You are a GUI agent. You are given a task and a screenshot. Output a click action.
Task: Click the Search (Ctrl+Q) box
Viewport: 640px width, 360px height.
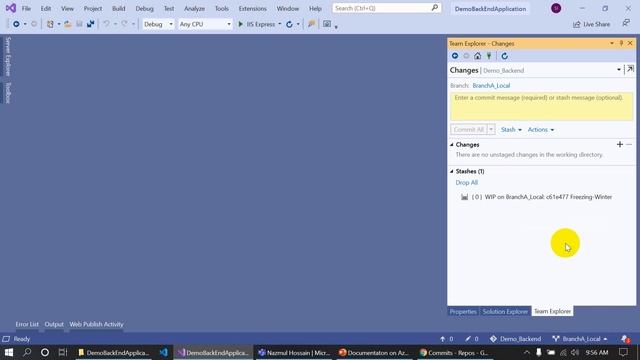point(387,8)
